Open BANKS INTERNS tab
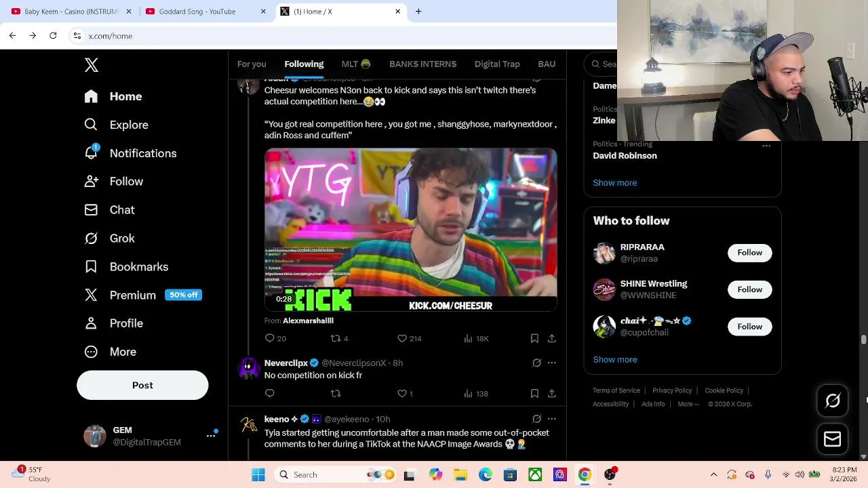 tap(422, 64)
